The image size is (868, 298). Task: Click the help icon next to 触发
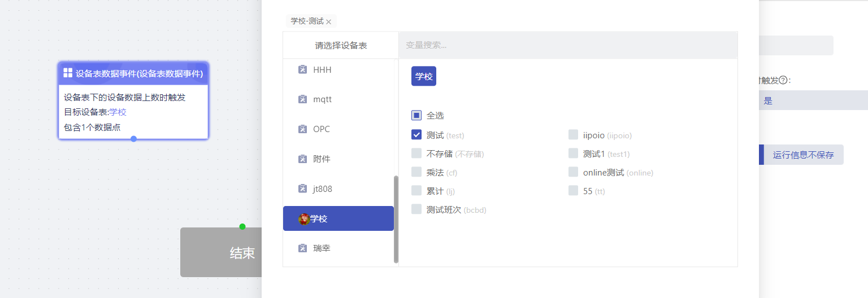(783, 80)
